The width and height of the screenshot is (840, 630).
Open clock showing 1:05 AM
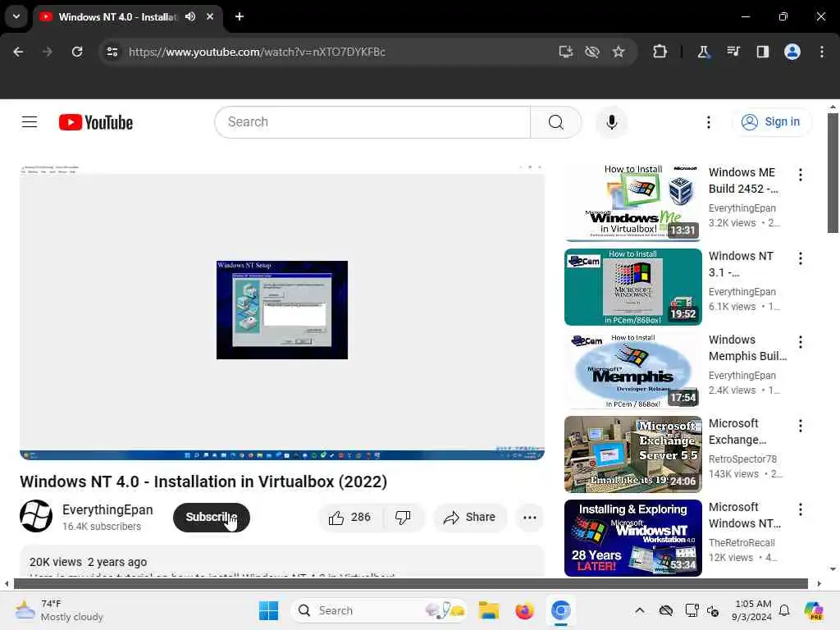click(752, 610)
